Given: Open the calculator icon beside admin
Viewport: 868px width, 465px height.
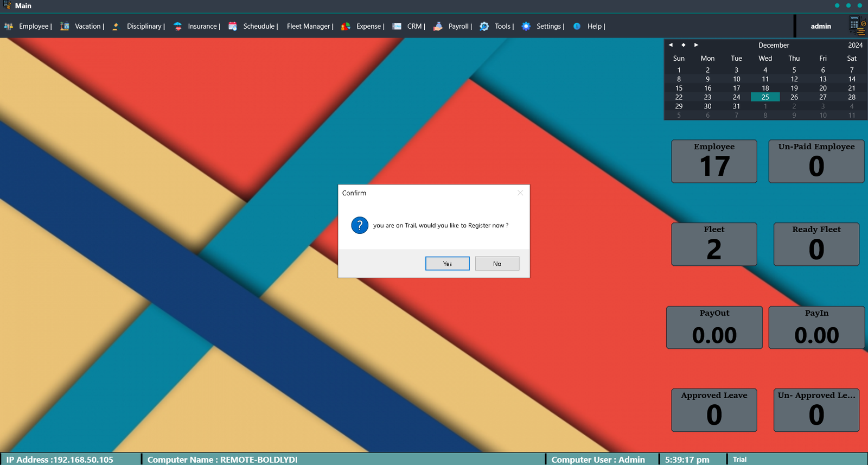Looking at the screenshot, I should coord(857,26).
